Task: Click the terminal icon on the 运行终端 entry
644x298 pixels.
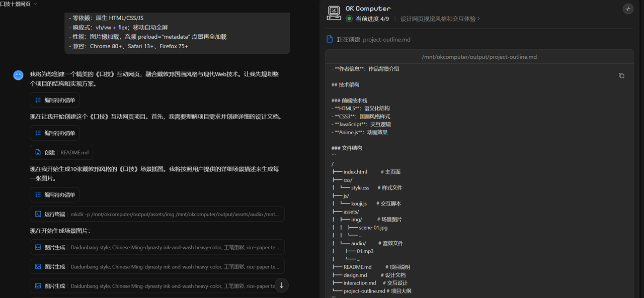Action: (38, 214)
